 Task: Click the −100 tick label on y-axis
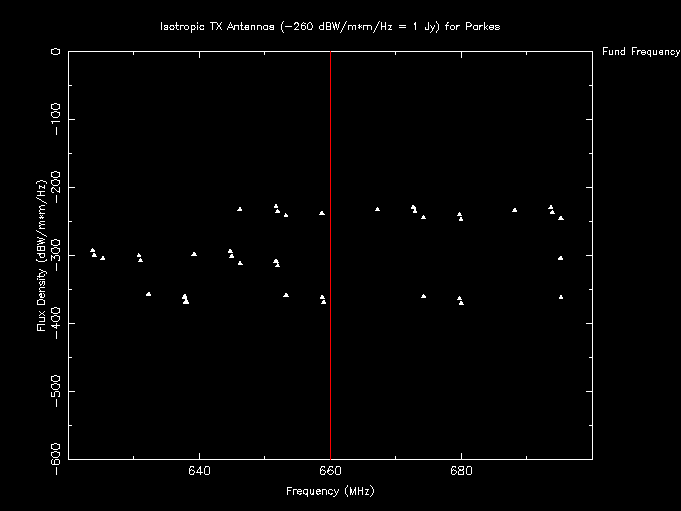point(56,118)
